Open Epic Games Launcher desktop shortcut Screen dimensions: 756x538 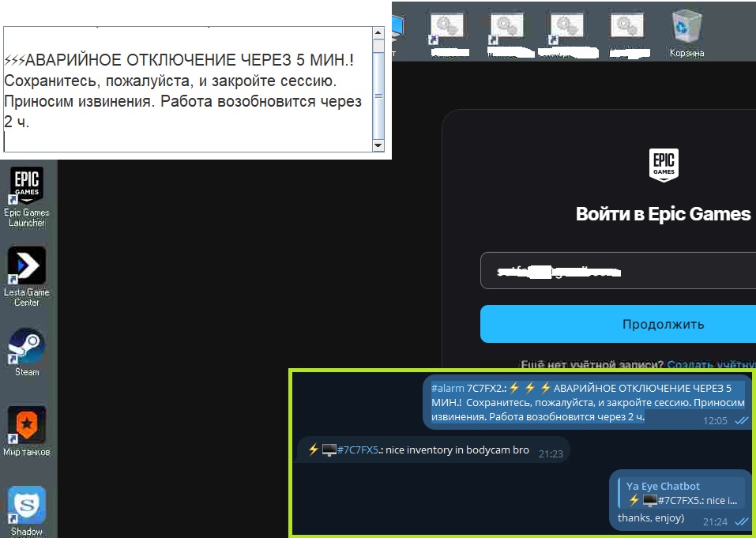click(x=27, y=196)
